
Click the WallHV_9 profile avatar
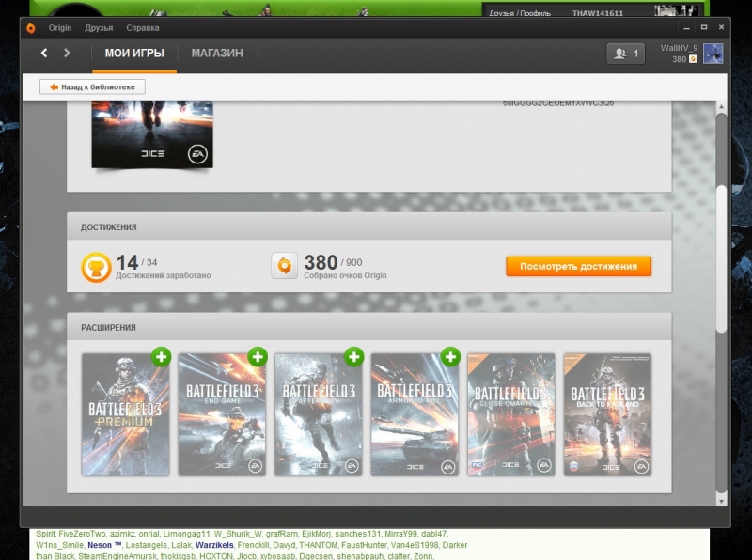click(x=713, y=54)
